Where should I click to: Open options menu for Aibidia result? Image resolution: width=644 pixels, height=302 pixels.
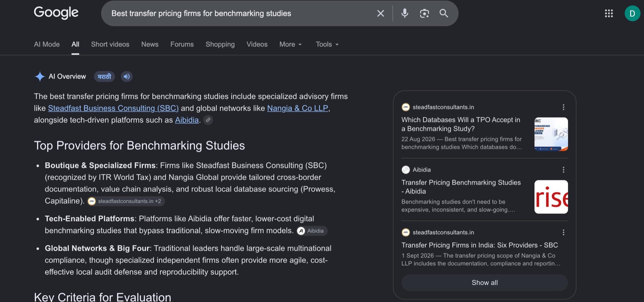coord(563,170)
